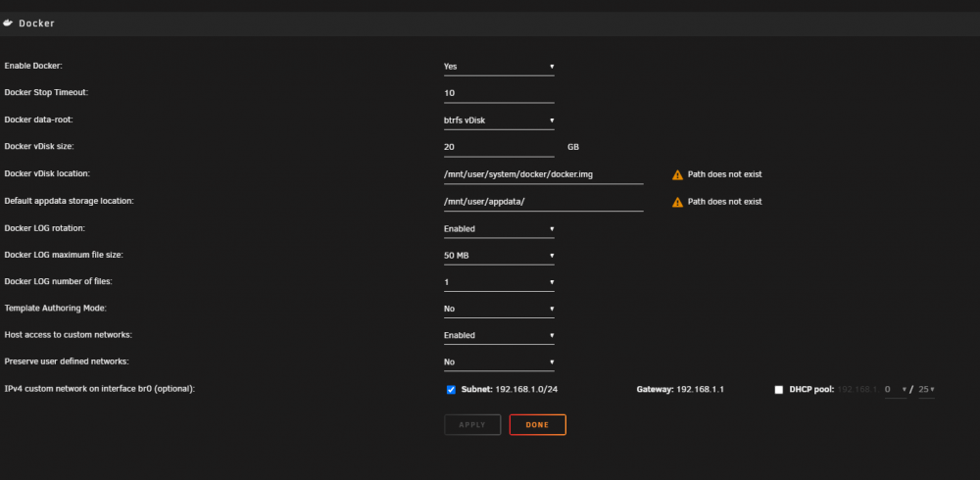Open Host access to custom networks dropdown
980x480 pixels.
499,336
